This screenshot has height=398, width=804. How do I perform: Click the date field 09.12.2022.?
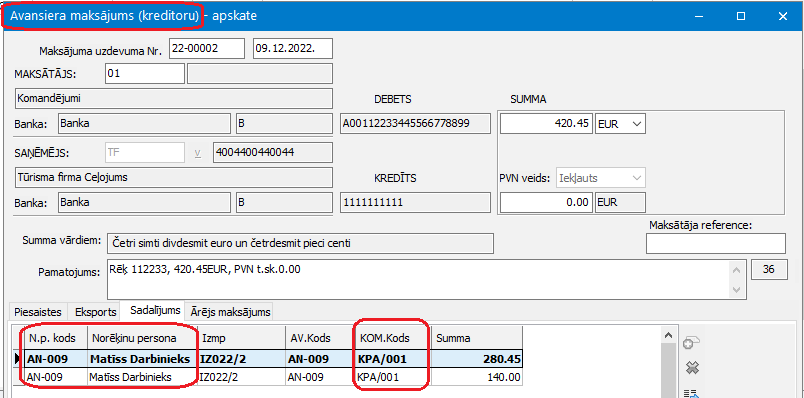tap(293, 49)
